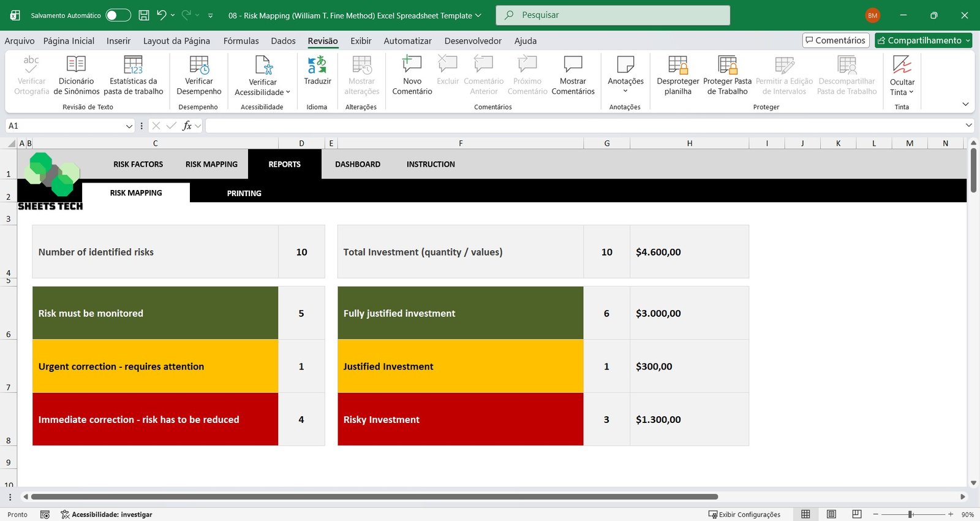Select Proteger Pasta de Trabalho
Screen dimensions: 980x521
(x=727, y=65)
